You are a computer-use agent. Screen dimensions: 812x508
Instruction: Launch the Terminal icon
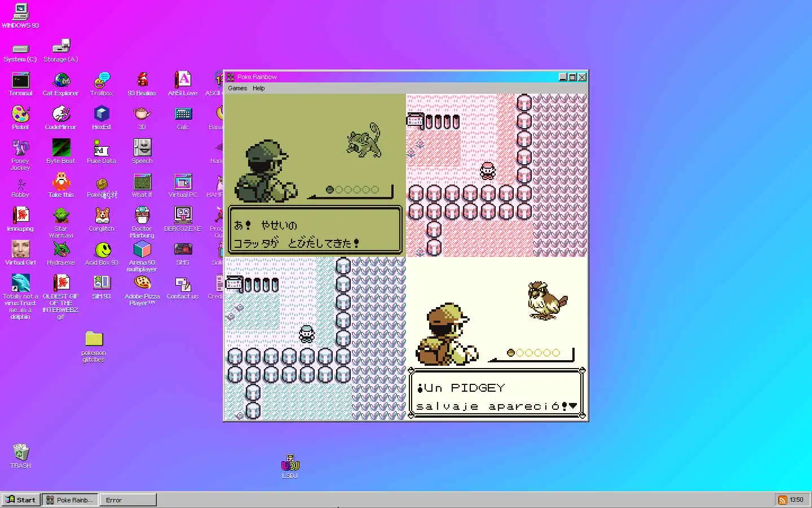coord(20,85)
